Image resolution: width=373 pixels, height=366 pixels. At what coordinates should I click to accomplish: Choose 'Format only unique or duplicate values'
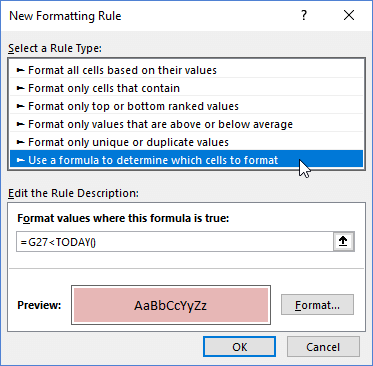[186, 142]
